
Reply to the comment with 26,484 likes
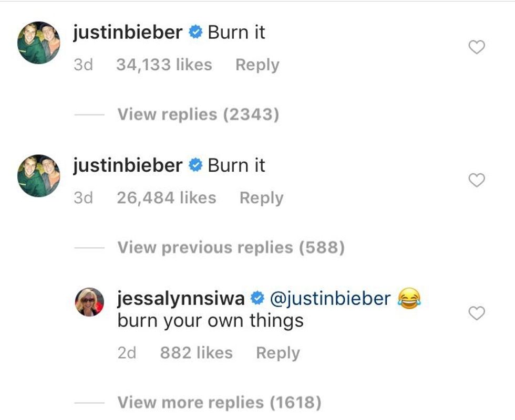[x=261, y=198]
